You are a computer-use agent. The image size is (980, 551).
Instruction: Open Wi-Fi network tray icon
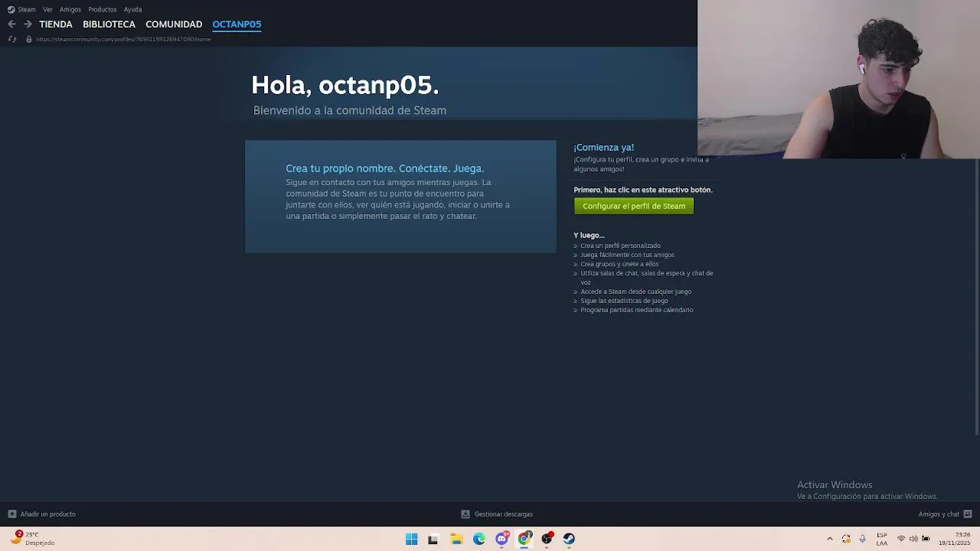pos(901,539)
